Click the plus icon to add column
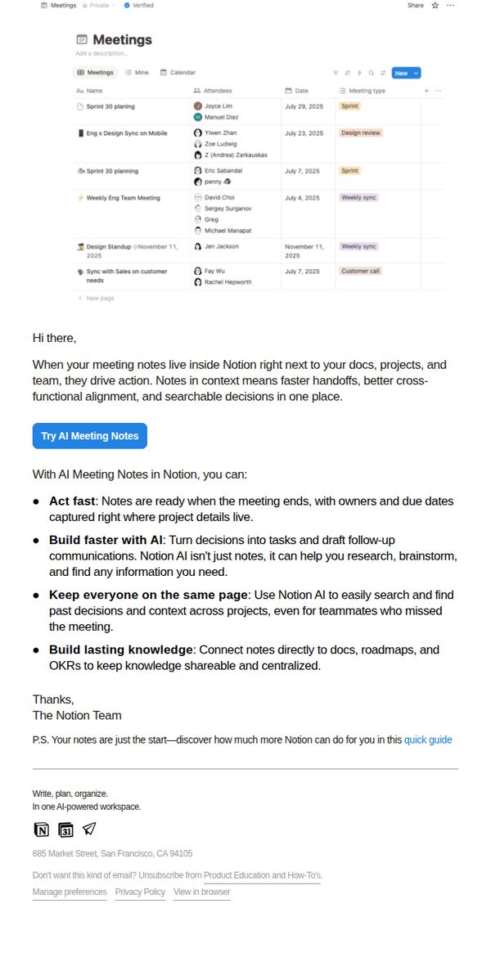This screenshot has height=980, width=491. tap(426, 91)
